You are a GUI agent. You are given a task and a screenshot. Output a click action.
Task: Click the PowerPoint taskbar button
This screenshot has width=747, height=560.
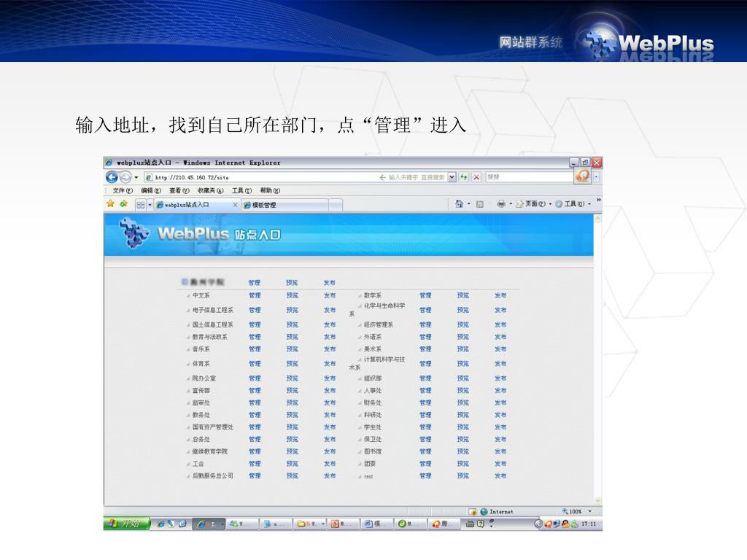click(344, 524)
